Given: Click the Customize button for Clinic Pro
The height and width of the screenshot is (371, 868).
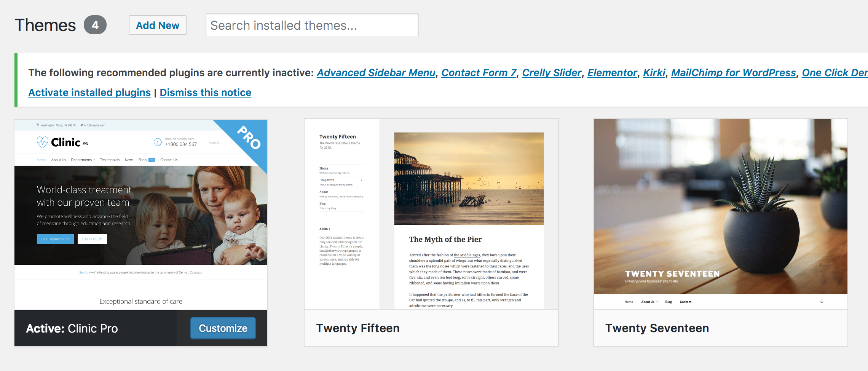Looking at the screenshot, I should pos(223,328).
